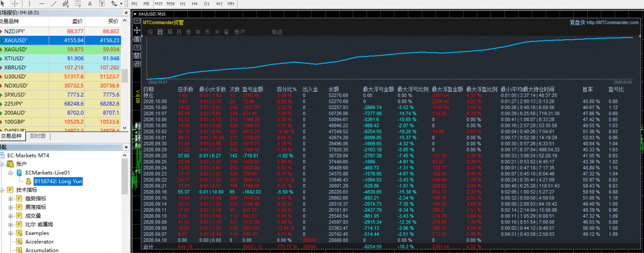Close the Market Watch panel
The height and width of the screenshot is (253, 644).
[x=126, y=12]
